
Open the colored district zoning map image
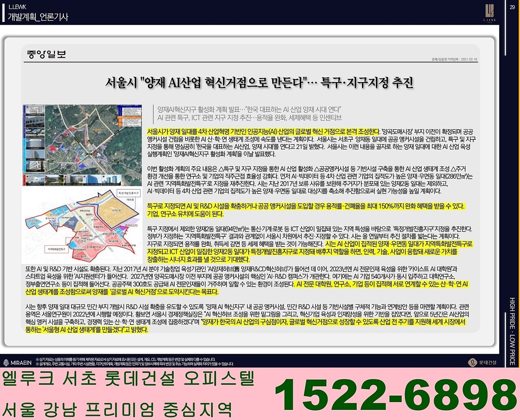[82, 226]
